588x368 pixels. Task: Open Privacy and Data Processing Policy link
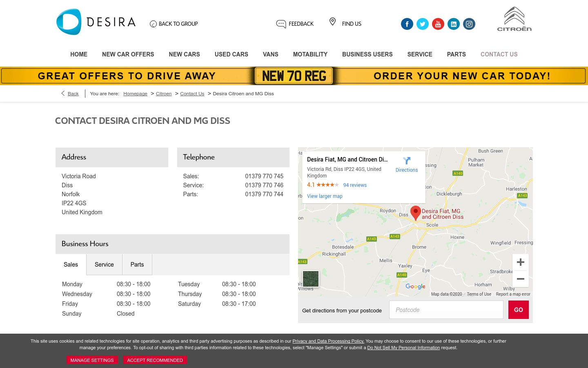328,341
